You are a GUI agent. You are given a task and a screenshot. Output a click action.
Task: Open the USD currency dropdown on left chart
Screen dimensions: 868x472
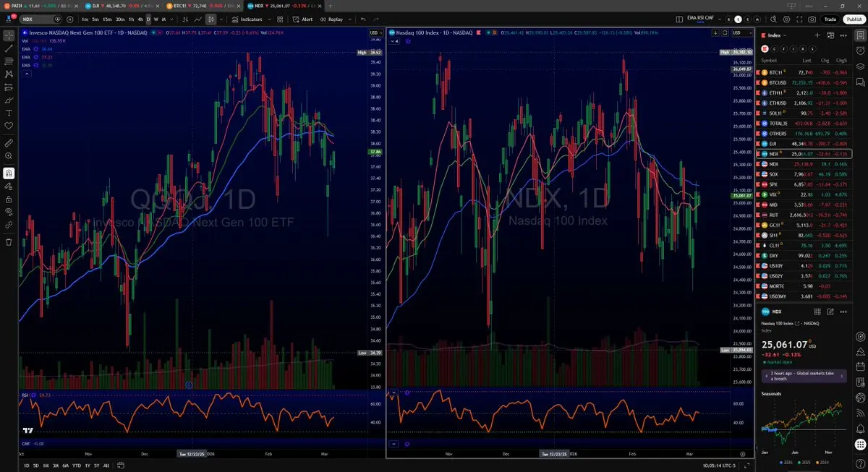tap(376, 33)
